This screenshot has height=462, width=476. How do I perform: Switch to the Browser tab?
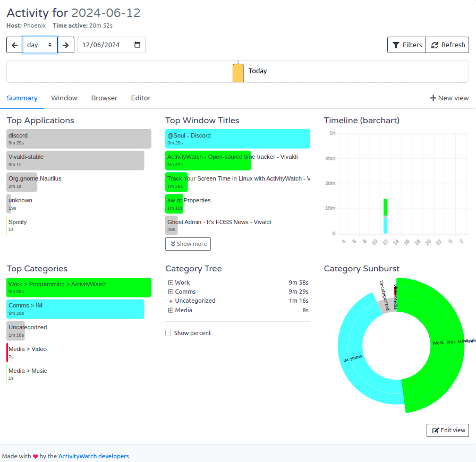104,98
